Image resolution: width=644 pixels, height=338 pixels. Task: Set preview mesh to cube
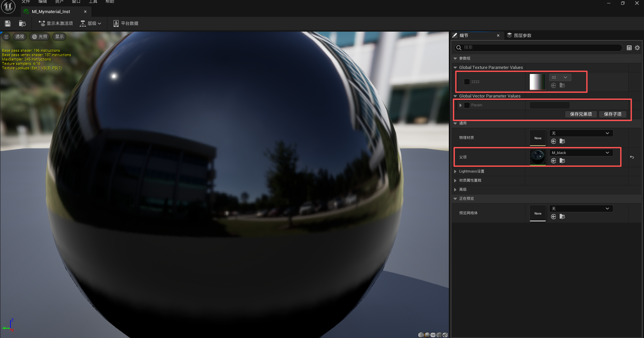pos(439,335)
